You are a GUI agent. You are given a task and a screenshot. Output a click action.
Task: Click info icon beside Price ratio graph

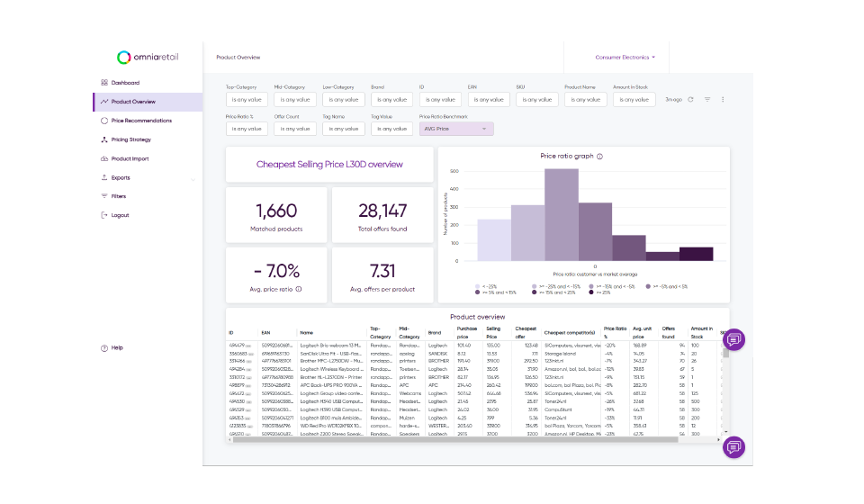coord(600,157)
